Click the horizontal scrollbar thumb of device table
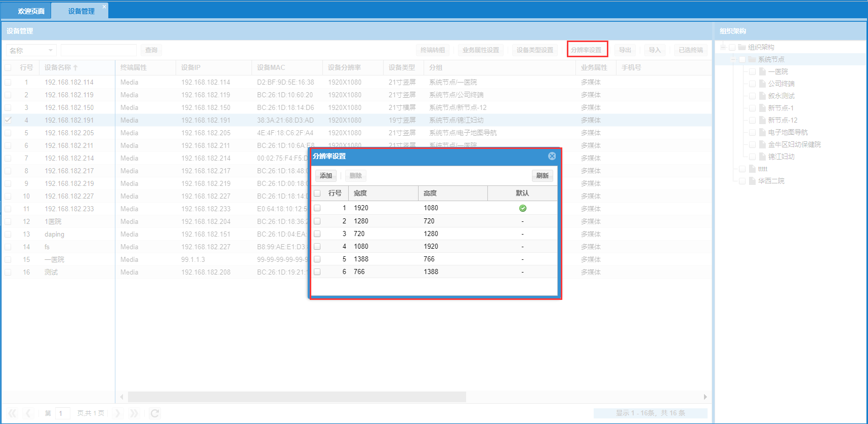Viewport: 868px width, 424px height. (x=297, y=397)
